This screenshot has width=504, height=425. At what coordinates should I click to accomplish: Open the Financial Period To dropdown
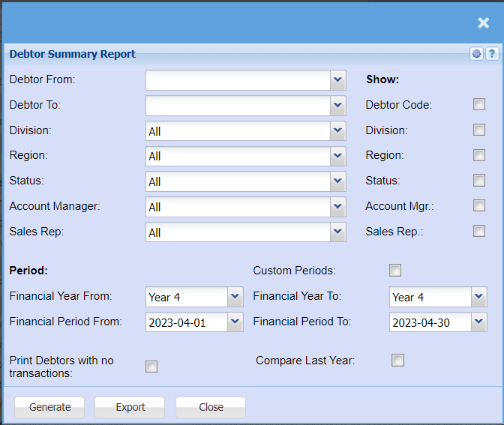[x=479, y=322]
